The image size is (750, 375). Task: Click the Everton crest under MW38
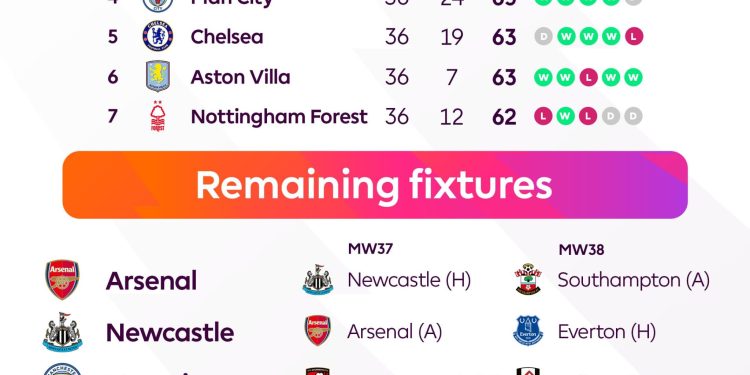coord(528,331)
